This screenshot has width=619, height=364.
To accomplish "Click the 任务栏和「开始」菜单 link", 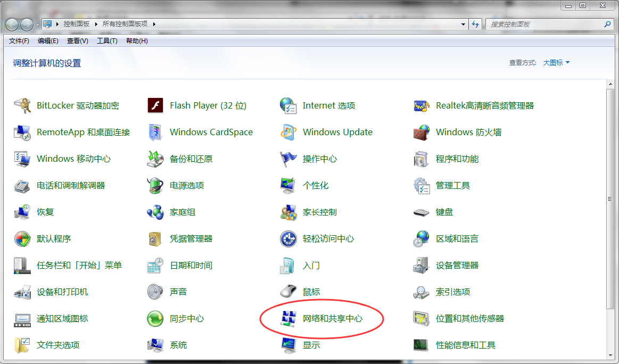I will point(79,266).
